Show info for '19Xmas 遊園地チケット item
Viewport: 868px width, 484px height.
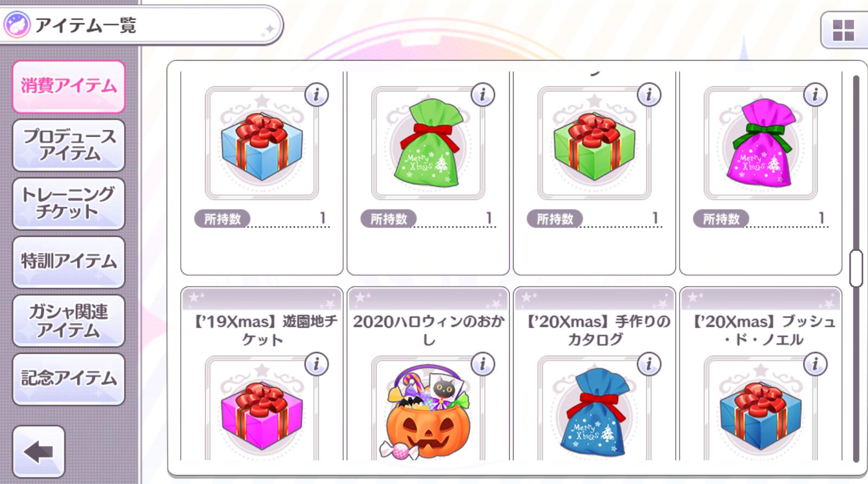(317, 364)
